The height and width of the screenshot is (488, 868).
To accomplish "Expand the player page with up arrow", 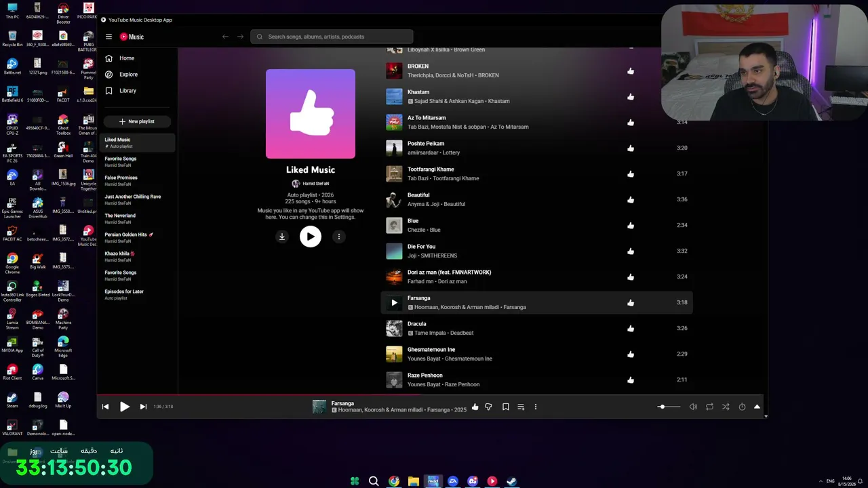I will pos(757,407).
